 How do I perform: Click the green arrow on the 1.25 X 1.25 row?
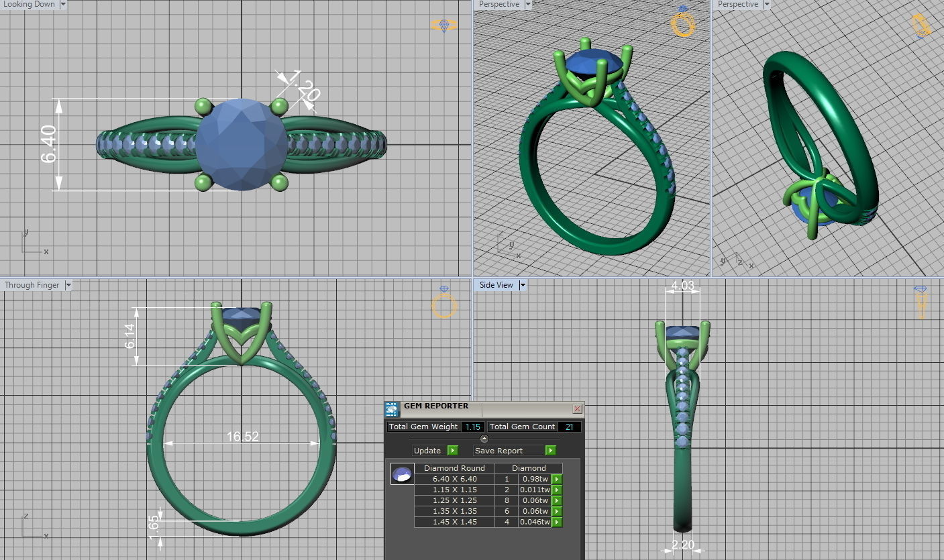[x=557, y=500]
